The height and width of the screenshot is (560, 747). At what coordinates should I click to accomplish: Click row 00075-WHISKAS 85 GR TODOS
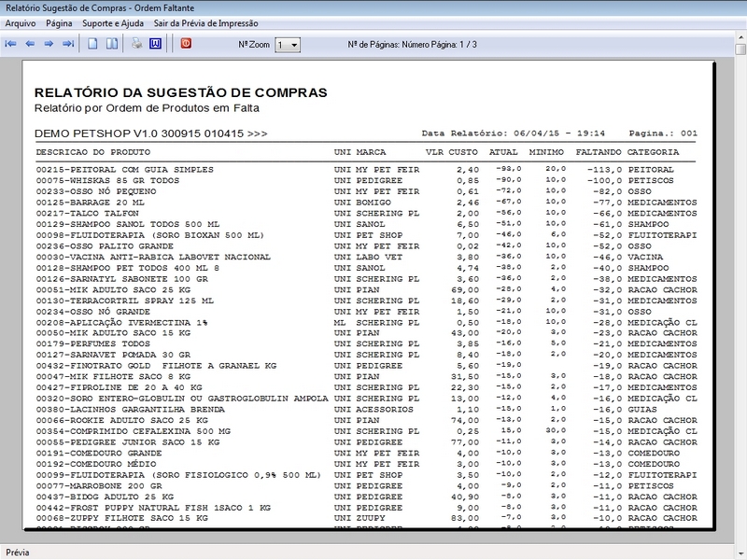click(x=366, y=180)
